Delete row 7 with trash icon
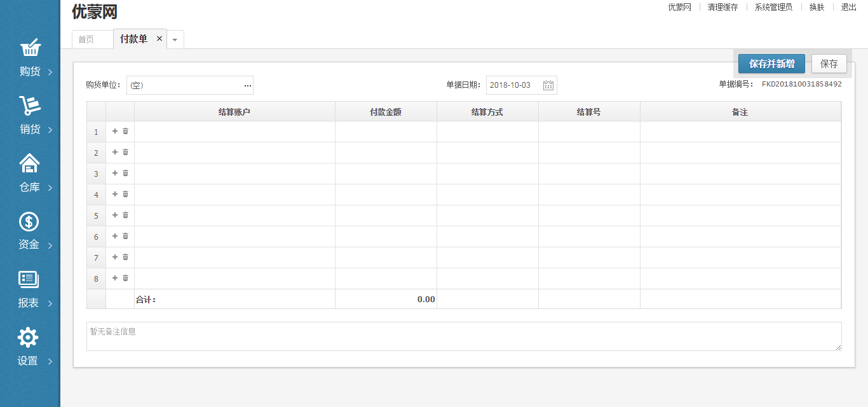The image size is (868, 407). pos(125,257)
